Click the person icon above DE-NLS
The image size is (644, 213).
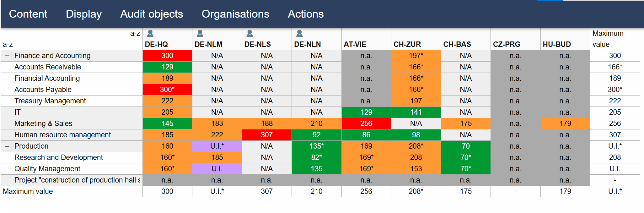pos(250,33)
